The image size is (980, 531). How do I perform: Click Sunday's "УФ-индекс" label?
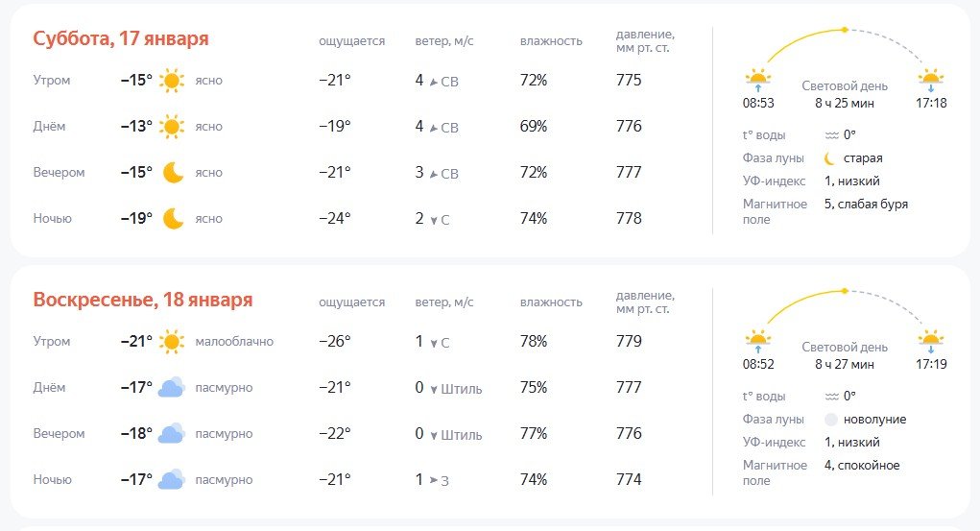click(774, 443)
